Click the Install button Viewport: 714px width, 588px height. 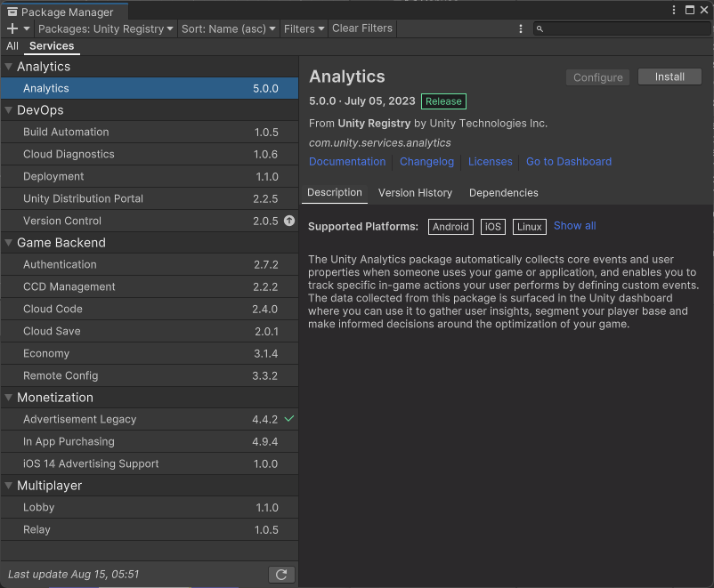pos(669,77)
